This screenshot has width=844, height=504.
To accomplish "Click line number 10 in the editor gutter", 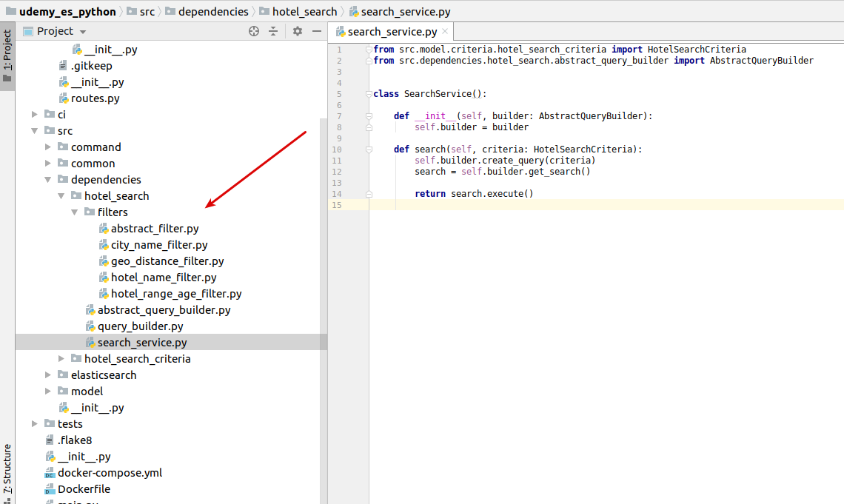I will tap(337, 149).
